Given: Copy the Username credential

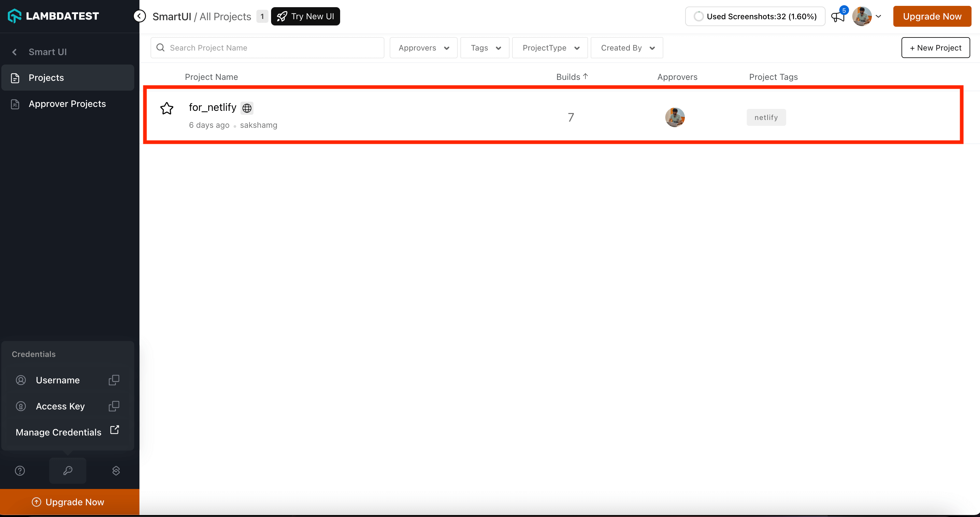Looking at the screenshot, I should [x=114, y=380].
